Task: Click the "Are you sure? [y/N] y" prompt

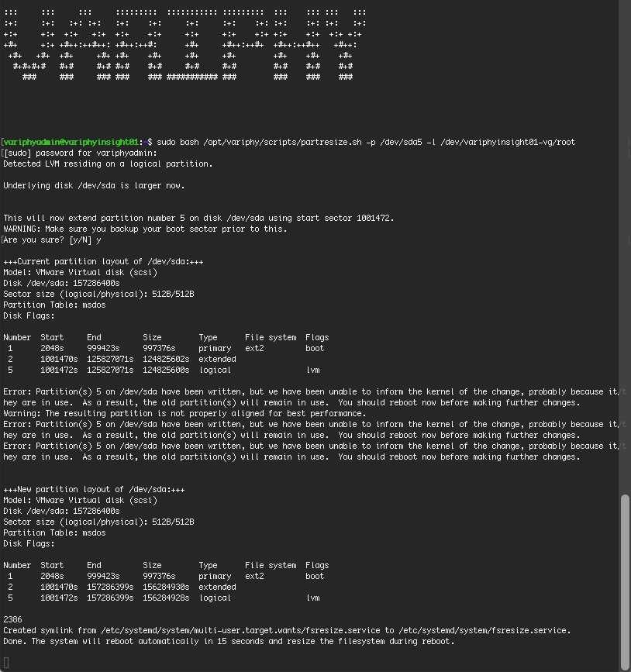Action: (52, 240)
